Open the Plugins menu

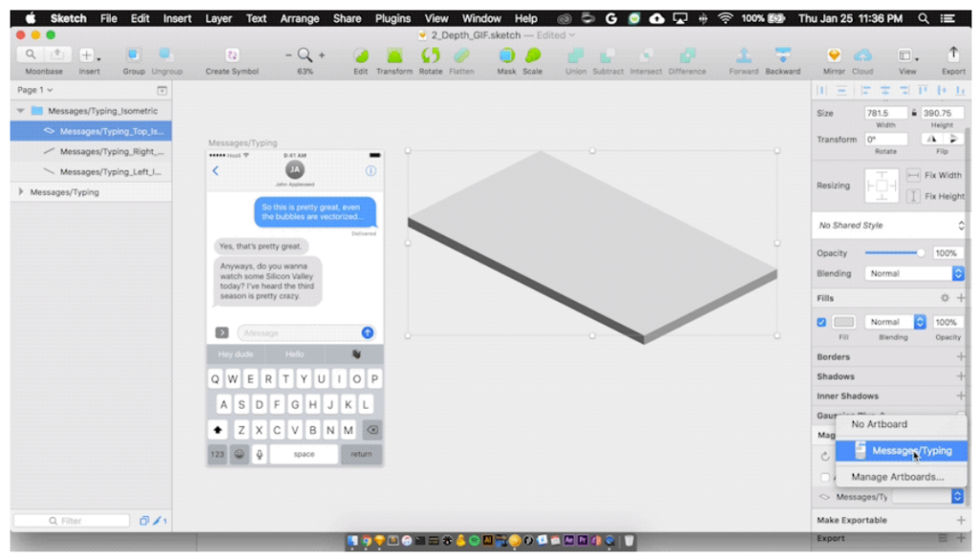click(392, 19)
